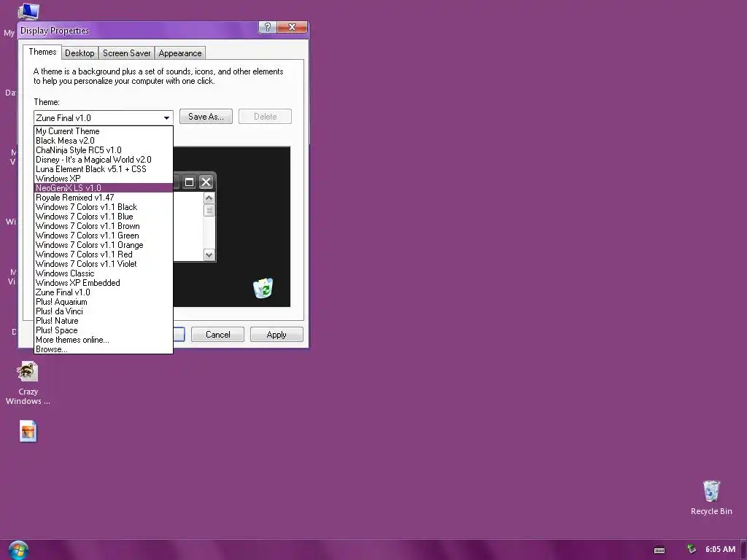Click the preview window scrollbar down arrow

(x=209, y=255)
